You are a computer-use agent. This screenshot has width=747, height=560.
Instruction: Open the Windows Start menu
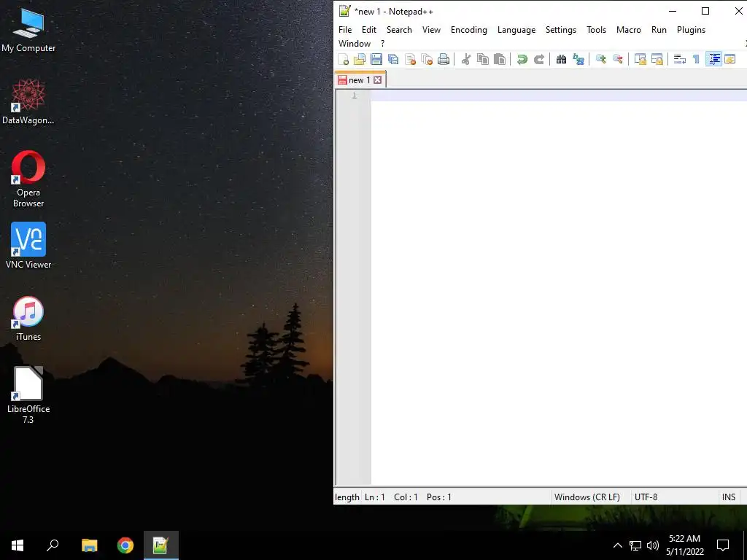tap(18, 545)
